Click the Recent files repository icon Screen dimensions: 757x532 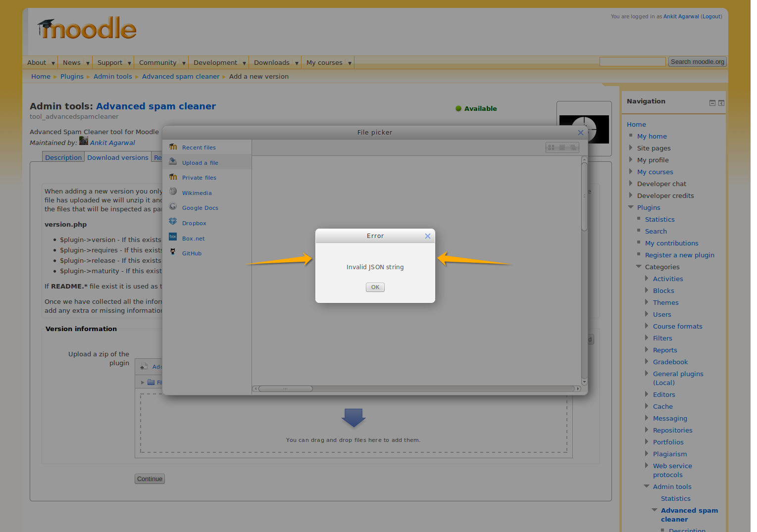pos(173,147)
